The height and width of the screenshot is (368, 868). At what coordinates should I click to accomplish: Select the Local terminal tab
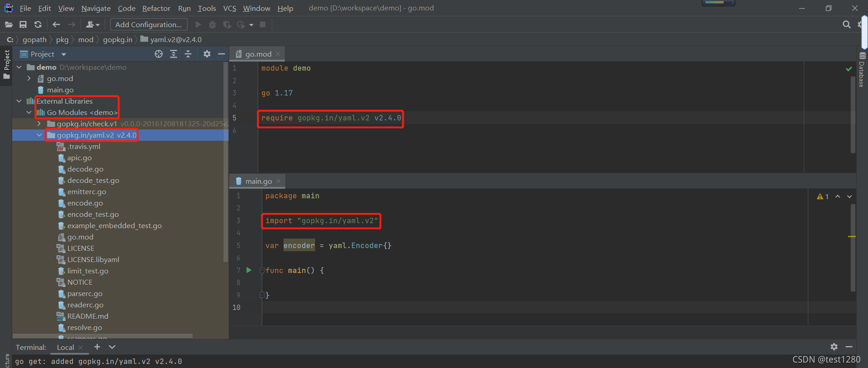[x=66, y=347]
